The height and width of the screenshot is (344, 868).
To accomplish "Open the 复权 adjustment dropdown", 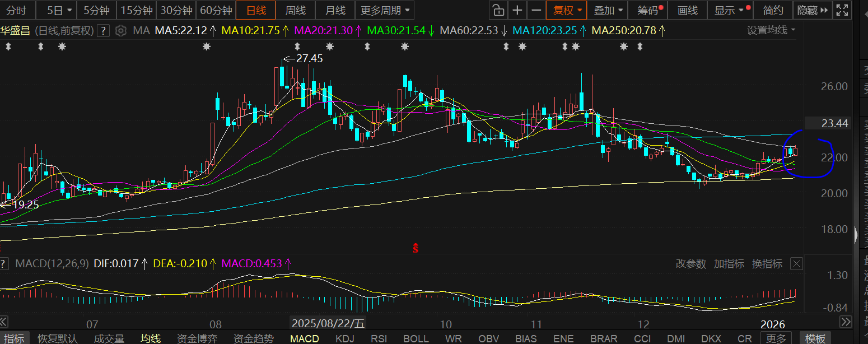I will 568,10.
